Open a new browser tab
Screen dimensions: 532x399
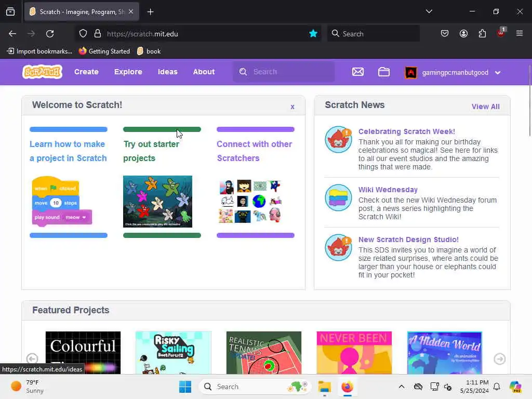(x=150, y=12)
